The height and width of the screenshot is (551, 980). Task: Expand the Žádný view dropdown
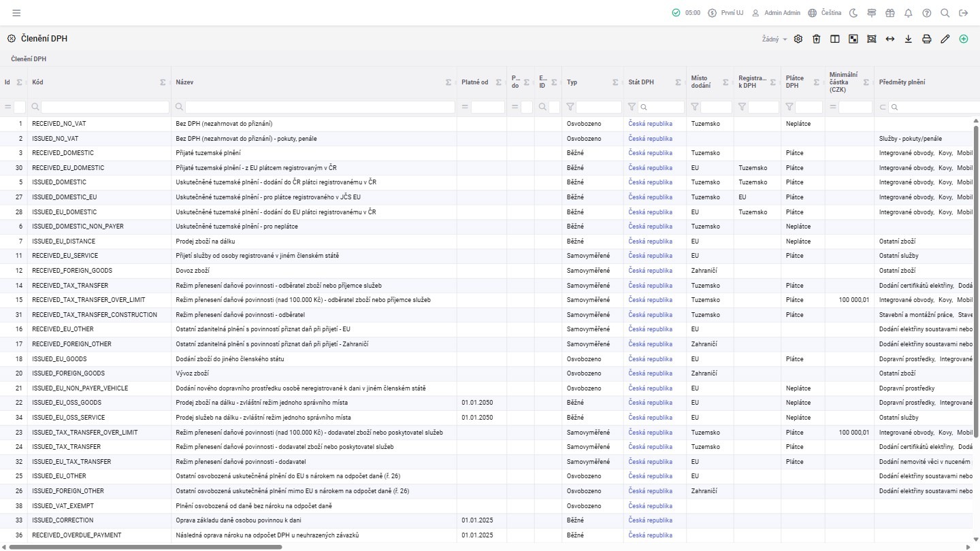pyautogui.click(x=774, y=39)
